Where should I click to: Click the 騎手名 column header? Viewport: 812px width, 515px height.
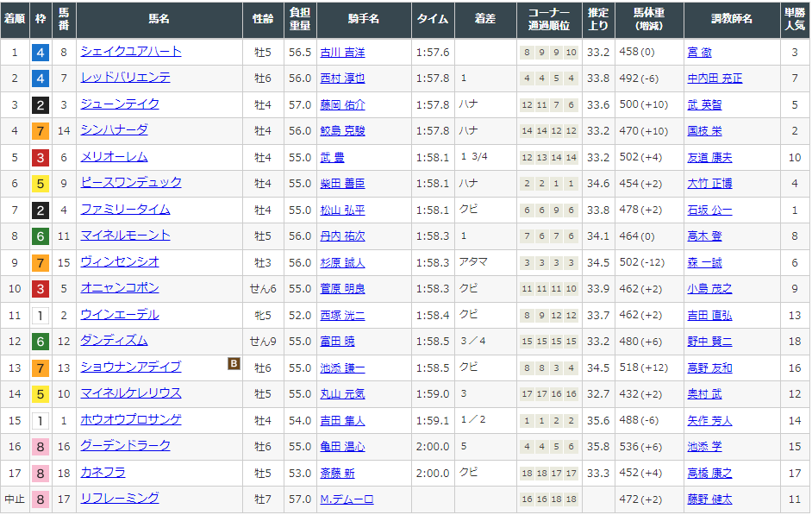pos(363,19)
